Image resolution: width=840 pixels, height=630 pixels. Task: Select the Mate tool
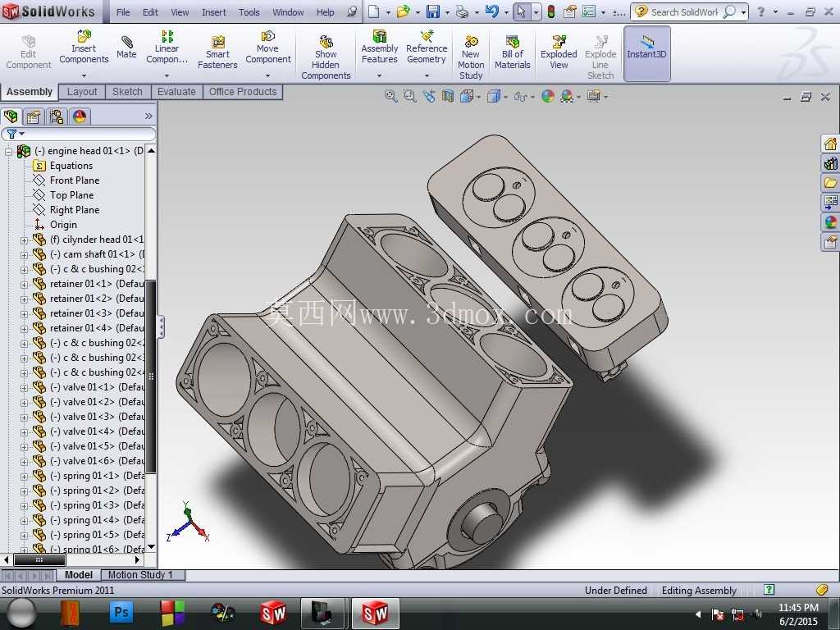point(126,47)
